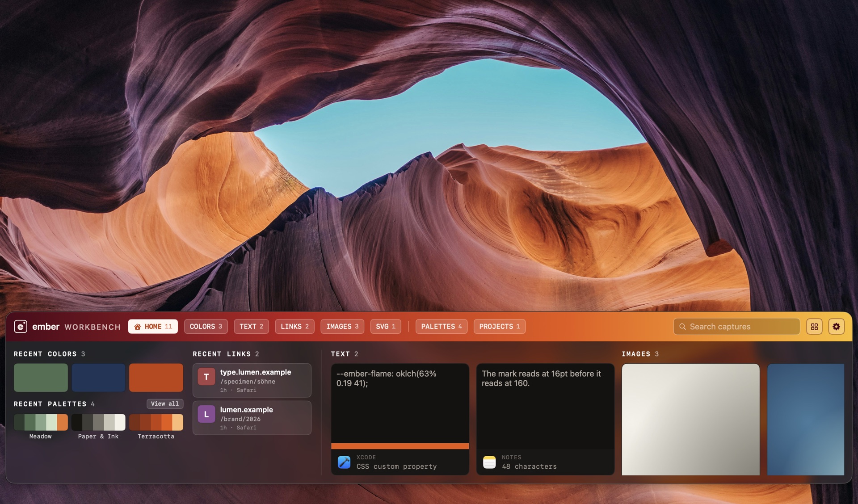The width and height of the screenshot is (858, 504).
Task: Open the PROJECTS tab
Action: pyautogui.click(x=500, y=327)
